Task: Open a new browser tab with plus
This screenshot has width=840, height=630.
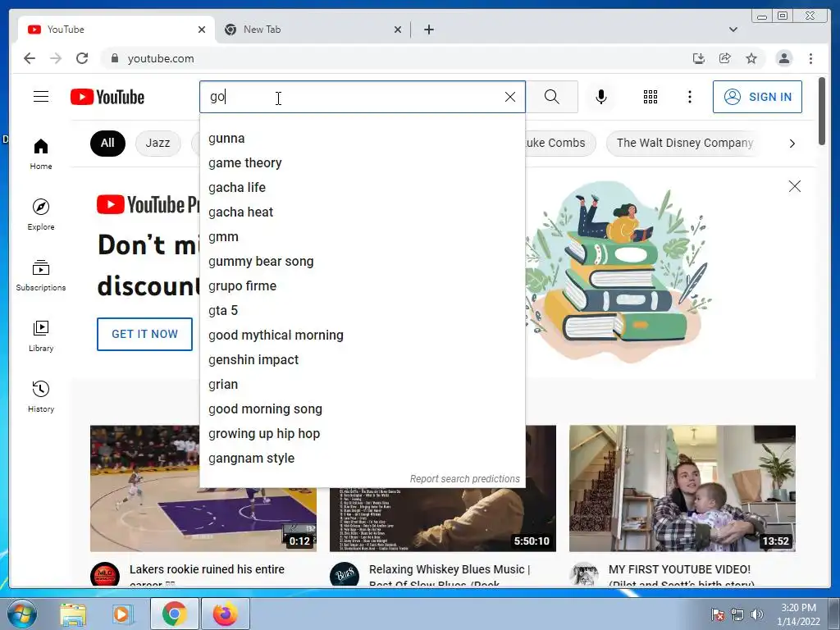Action: (428, 30)
